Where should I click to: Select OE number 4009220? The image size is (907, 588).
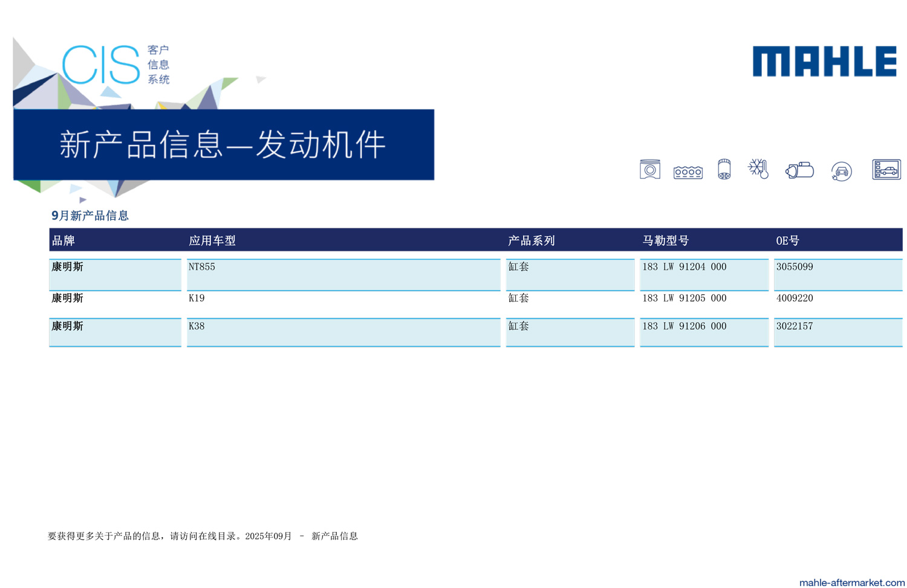tap(794, 299)
